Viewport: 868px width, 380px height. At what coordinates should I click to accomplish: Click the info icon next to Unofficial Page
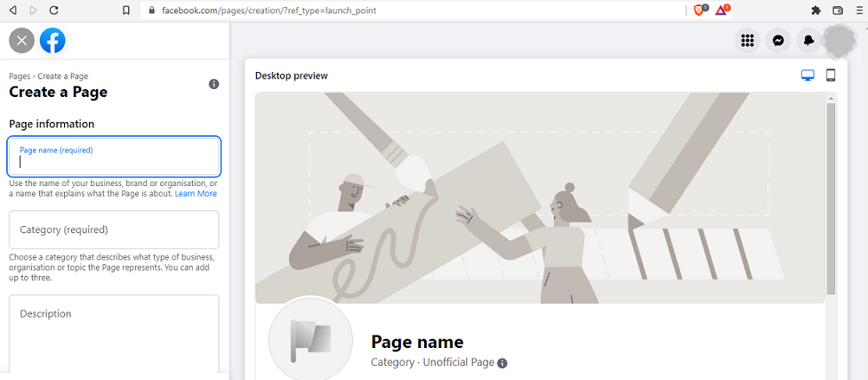coord(502,363)
